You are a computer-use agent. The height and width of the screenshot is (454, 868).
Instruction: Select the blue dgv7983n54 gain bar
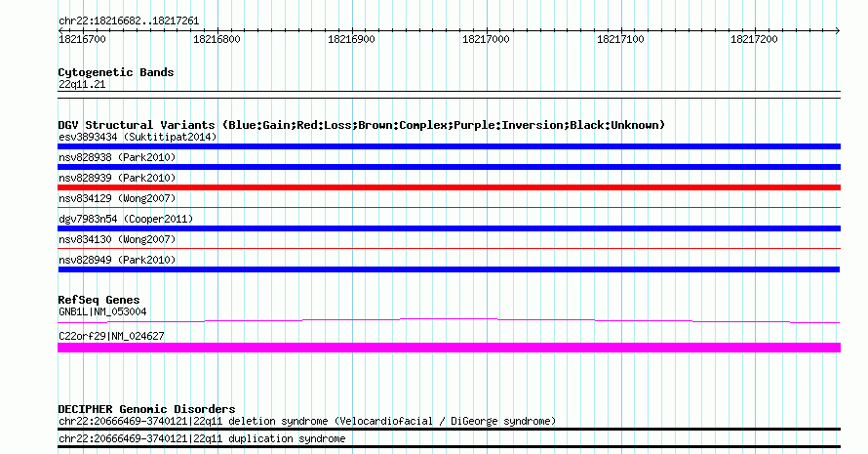tap(449, 228)
